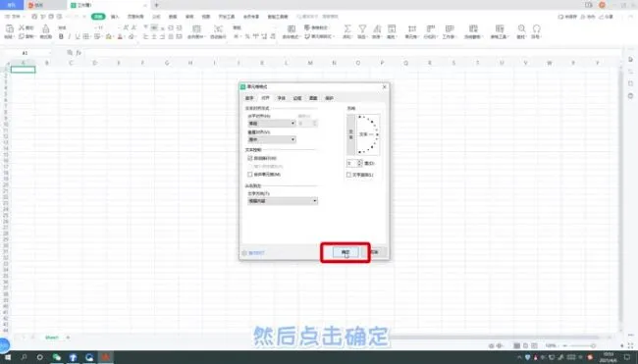638x364 pixels.
Task: Toggle the wrap text checkbox in dialog
Action: pyautogui.click(x=250, y=158)
